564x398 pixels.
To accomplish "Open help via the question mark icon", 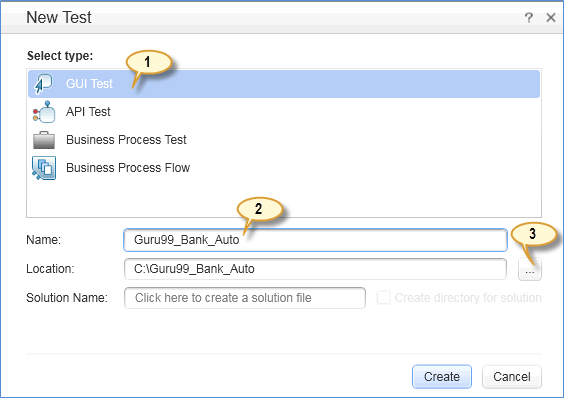I will point(528,17).
